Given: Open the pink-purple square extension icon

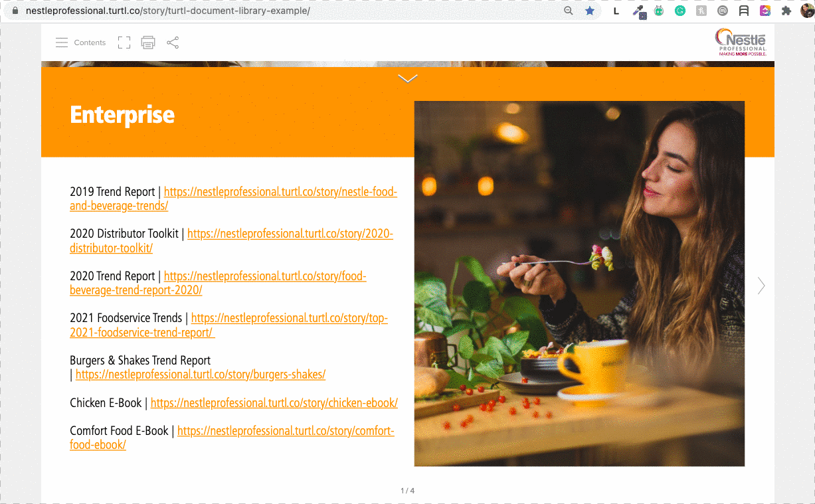Looking at the screenshot, I should pos(765,11).
